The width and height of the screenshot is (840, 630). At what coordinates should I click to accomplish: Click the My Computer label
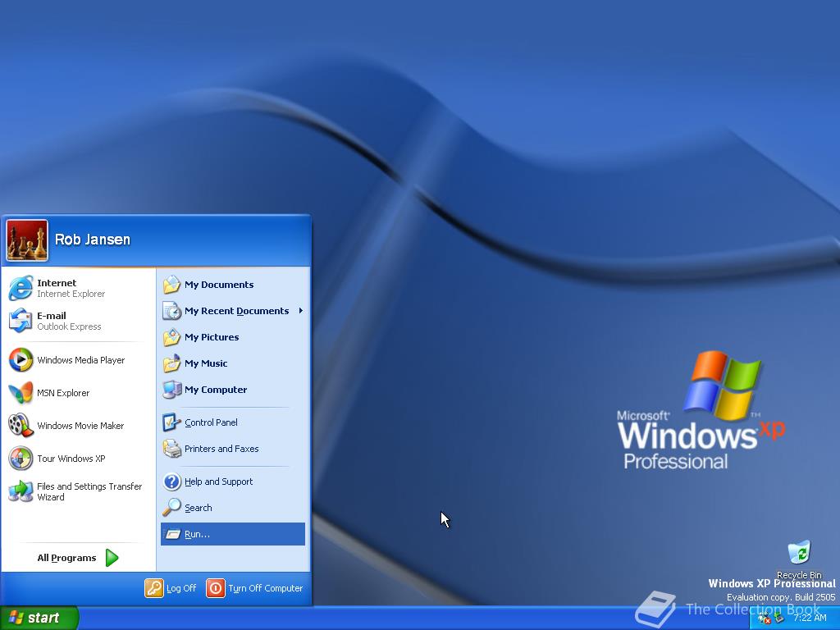pyautogui.click(x=216, y=390)
